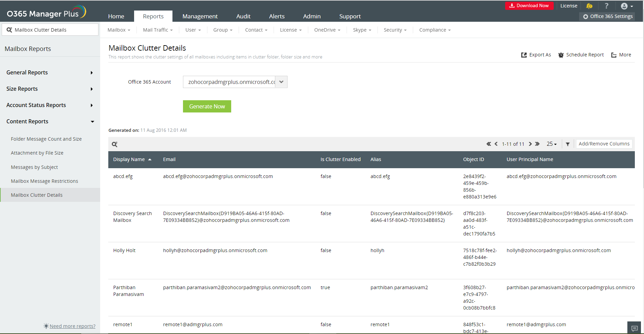Click the red Download Now button

click(x=529, y=6)
